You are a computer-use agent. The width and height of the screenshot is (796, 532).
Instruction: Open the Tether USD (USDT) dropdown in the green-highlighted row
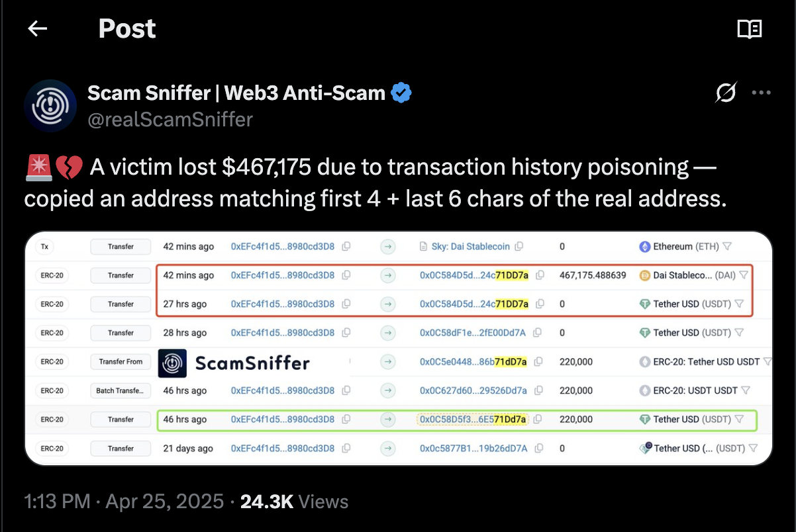pos(739,419)
